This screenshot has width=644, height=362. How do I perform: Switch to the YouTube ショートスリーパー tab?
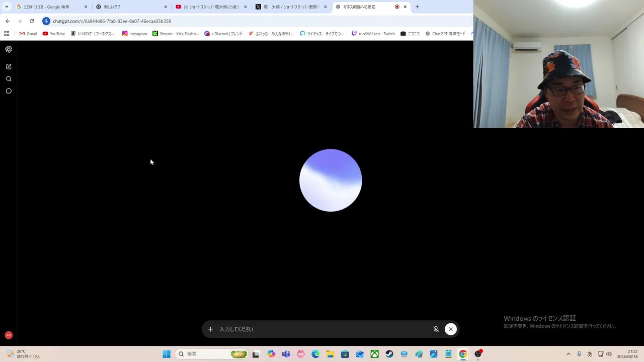click(210, 7)
